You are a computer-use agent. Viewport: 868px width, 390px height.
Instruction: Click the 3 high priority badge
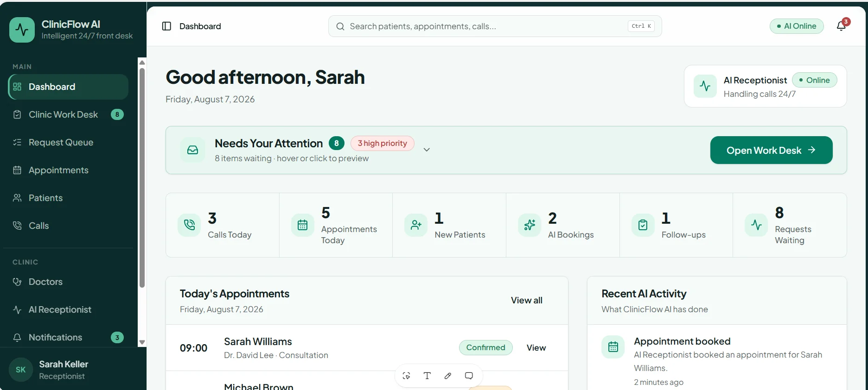point(382,143)
